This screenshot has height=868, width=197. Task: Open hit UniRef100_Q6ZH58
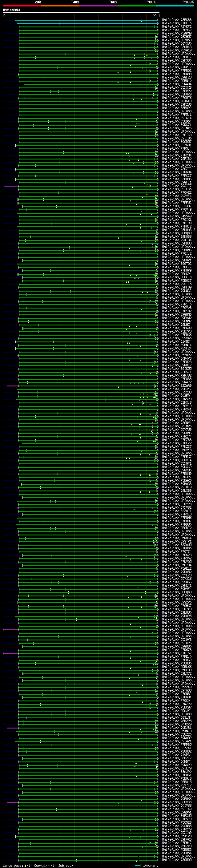[x=177, y=40]
